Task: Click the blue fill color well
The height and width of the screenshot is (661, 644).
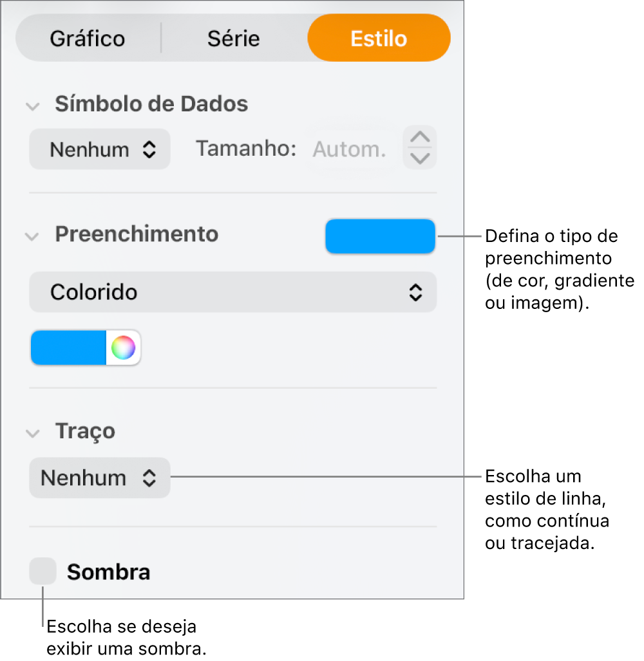Action: click(x=380, y=236)
